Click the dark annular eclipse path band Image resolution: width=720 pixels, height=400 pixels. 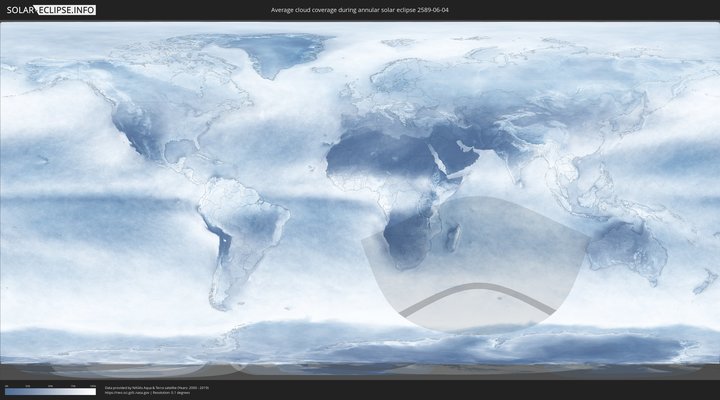click(x=478, y=287)
